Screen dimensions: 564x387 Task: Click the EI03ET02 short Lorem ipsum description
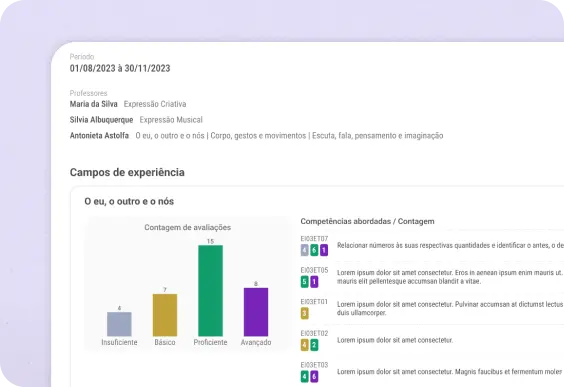[395, 340]
